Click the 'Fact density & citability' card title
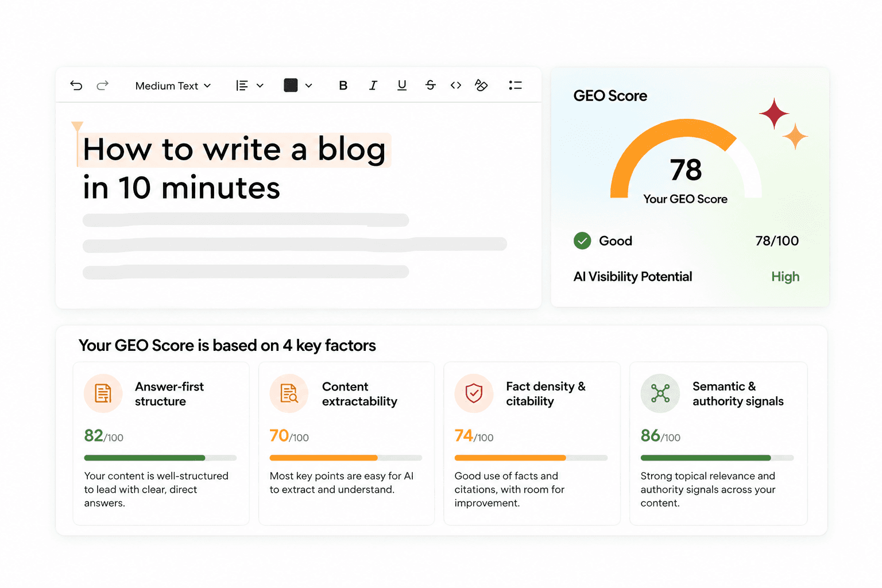 (546, 394)
